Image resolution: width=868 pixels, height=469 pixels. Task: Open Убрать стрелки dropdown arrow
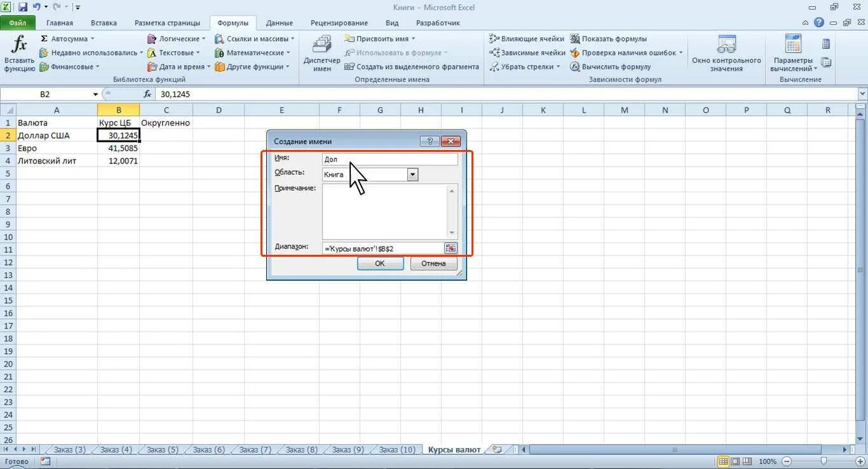[559, 67]
